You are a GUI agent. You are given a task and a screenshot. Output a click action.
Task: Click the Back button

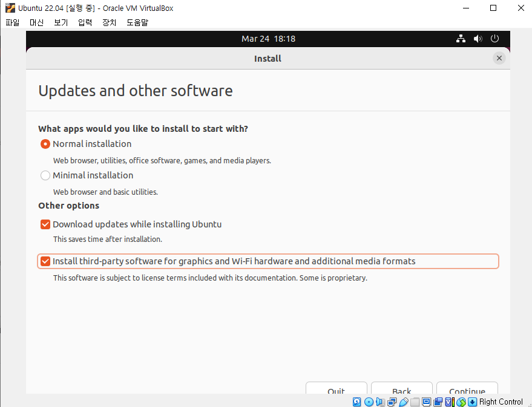coord(402,388)
